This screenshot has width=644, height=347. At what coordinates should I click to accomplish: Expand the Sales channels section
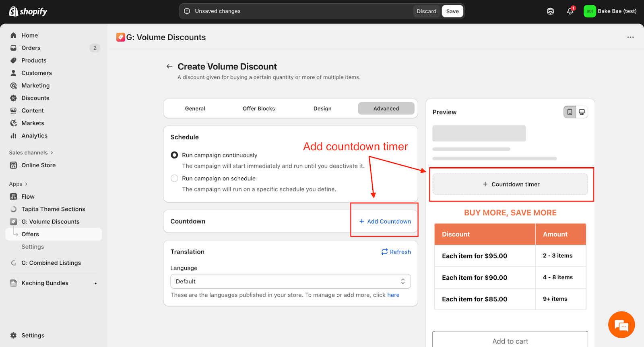coord(31,153)
